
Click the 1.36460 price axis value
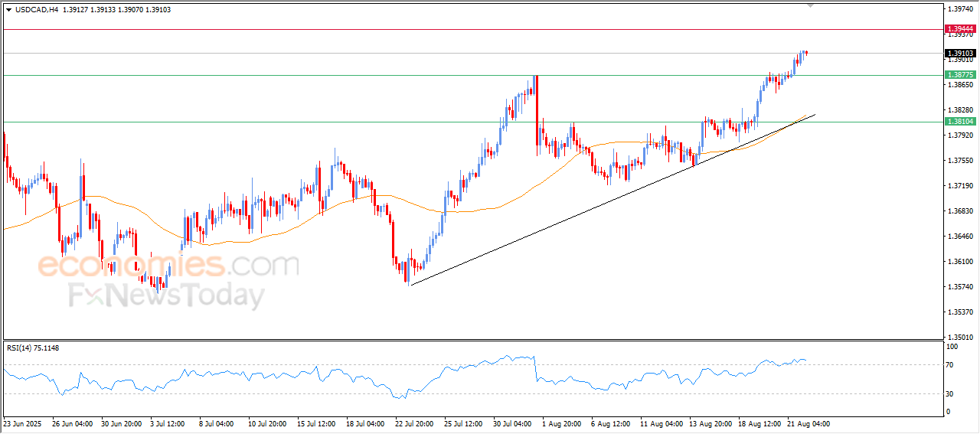(960, 237)
